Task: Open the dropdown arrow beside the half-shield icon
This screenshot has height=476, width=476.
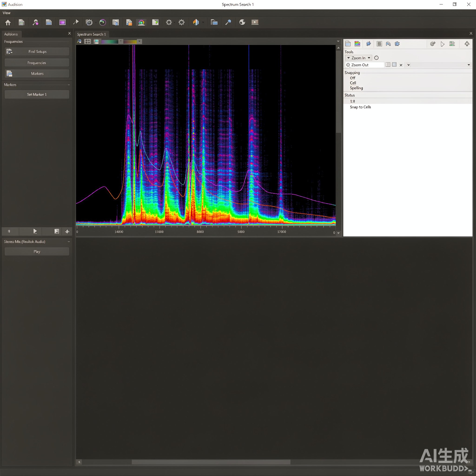Action: click(x=203, y=22)
